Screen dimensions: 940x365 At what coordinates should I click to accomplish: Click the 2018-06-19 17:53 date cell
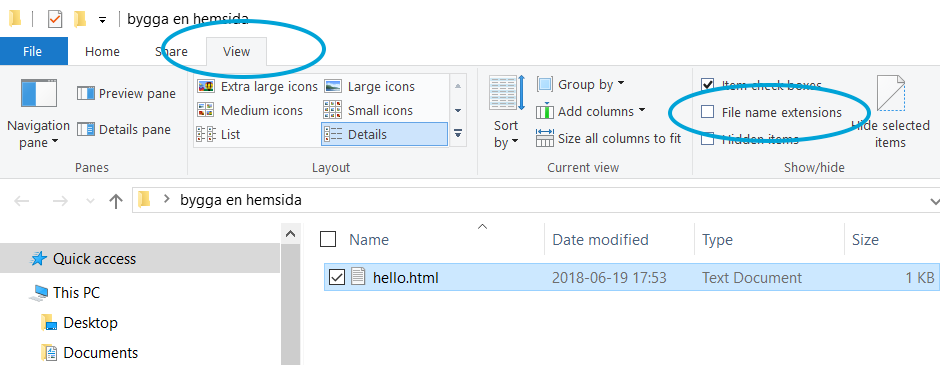(x=609, y=278)
